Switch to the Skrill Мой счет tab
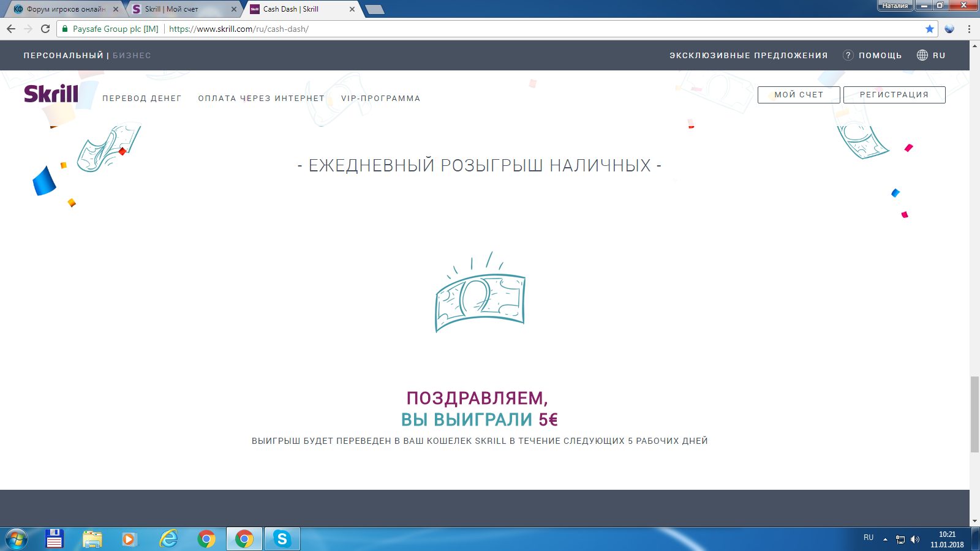980x551 pixels. pos(178,9)
